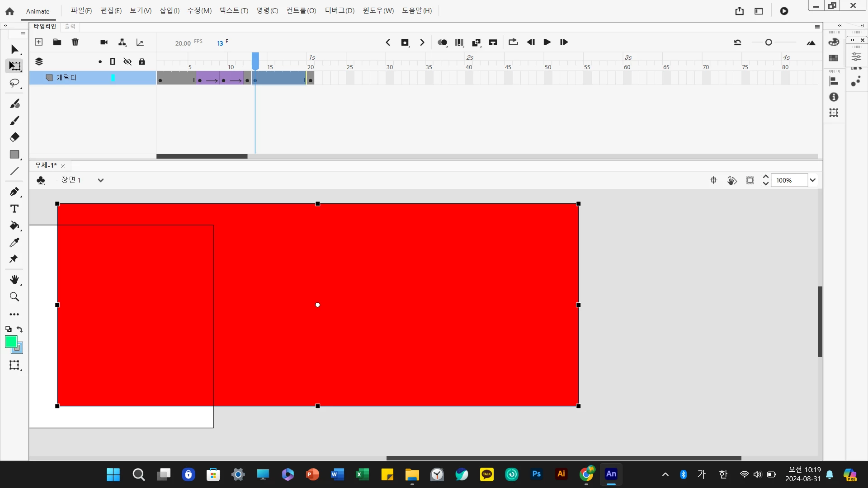Delete the selected layer with trash icon
The image size is (868, 488).
[75, 42]
